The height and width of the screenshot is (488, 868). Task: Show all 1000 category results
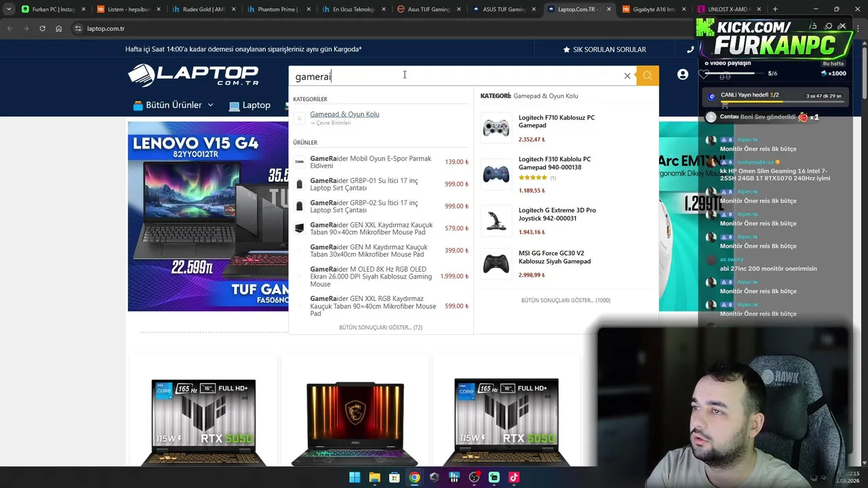(x=566, y=300)
